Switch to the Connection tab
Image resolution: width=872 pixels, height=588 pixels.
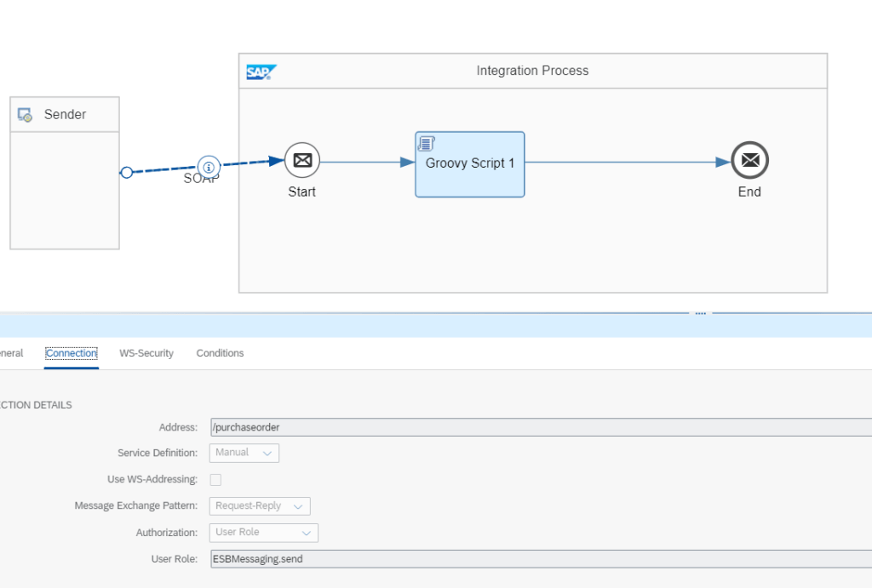72,353
